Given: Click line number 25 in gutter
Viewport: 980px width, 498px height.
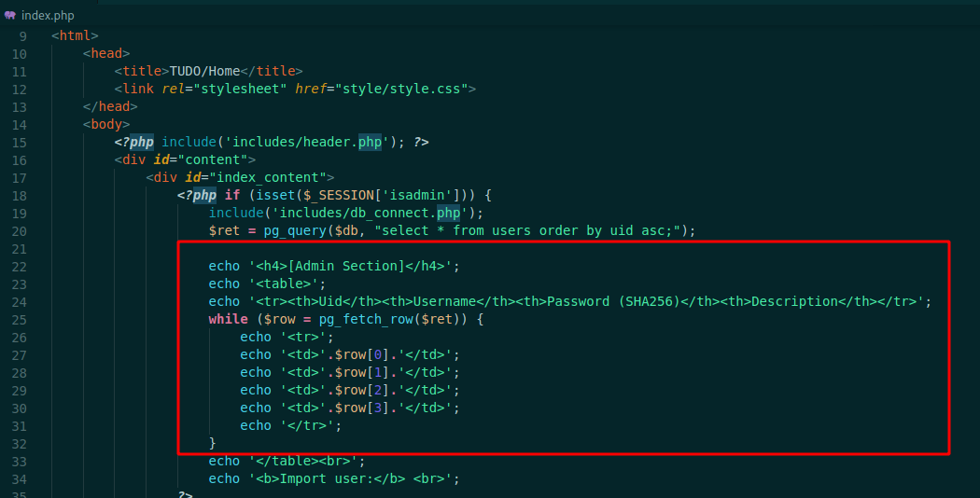Looking at the screenshot, I should click(x=19, y=320).
